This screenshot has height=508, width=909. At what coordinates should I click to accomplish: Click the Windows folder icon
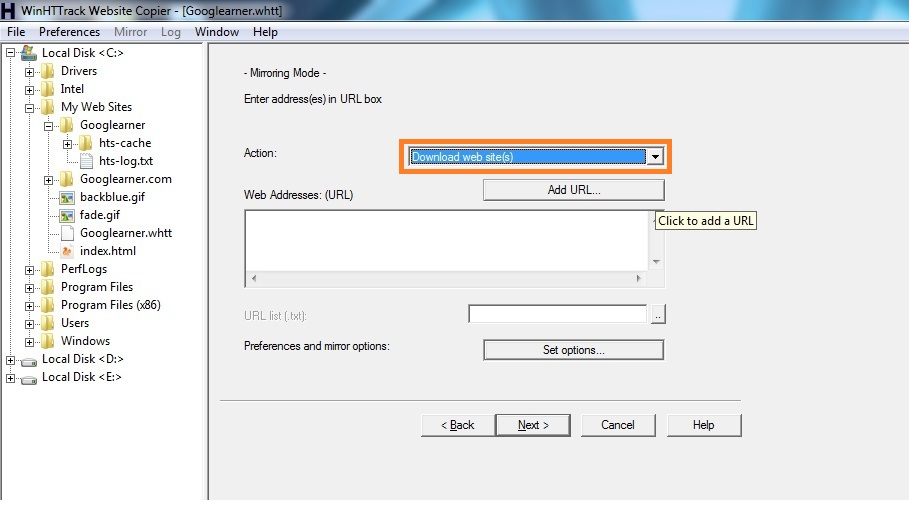pyautogui.click(x=48, y=341)
